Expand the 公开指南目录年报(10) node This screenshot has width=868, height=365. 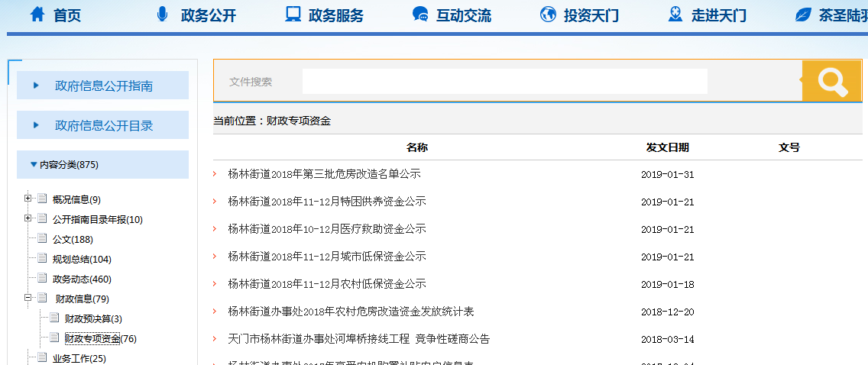click(28, 218)
